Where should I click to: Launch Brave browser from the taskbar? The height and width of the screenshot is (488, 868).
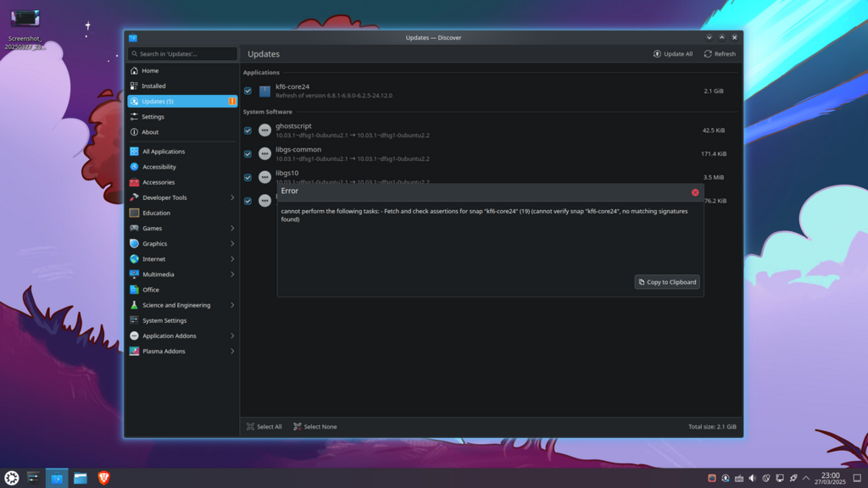click(x=103, y=478)
